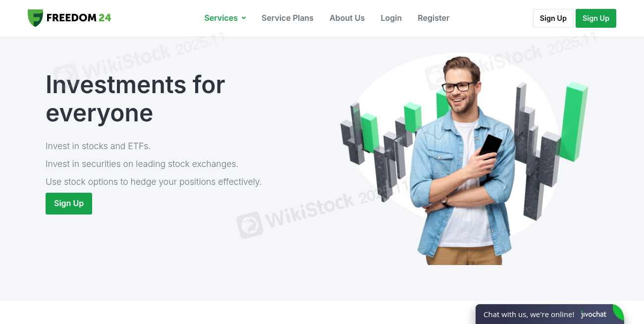Click the FREEDOM 24 wordmark text
The width and height of the screenshot is (644, 324).
79,18
